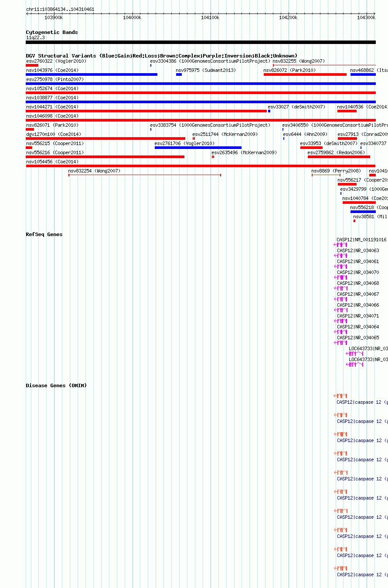
Task: Select the Disease Genes (OMIM) track title
Action: point(56,385)
